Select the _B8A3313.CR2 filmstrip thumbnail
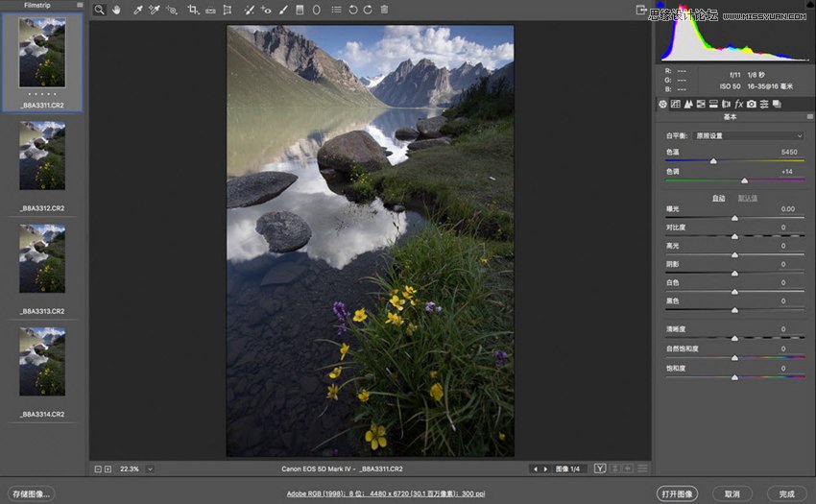Image resolution: width=816 pixels, height=504 pixels. click(42, 259)
